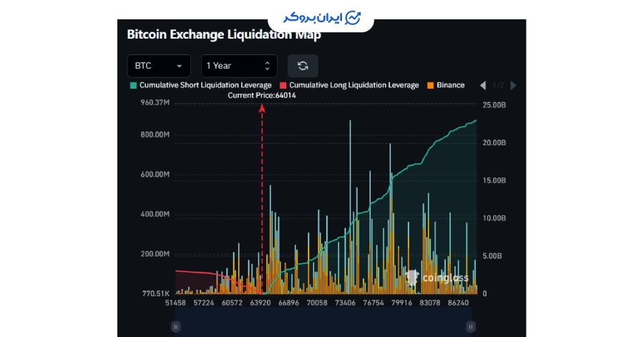Click the Iran Broker logo icon
Viewport: 644px width, 337px height.
click(x=353, y=18)
